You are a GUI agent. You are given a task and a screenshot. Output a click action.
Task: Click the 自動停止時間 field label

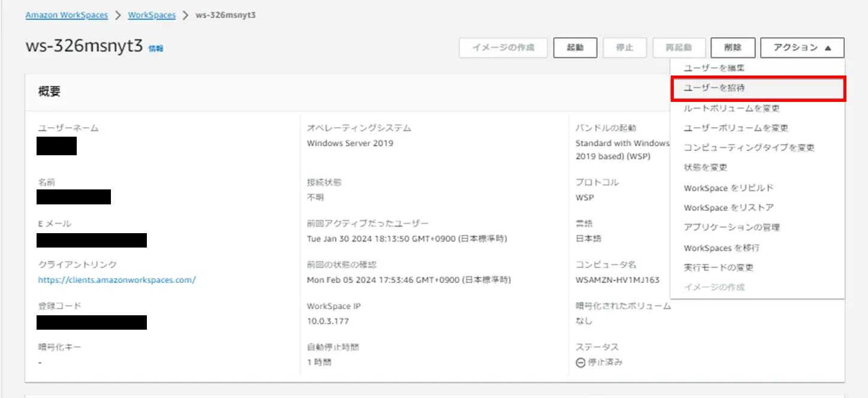click(333, 347)
